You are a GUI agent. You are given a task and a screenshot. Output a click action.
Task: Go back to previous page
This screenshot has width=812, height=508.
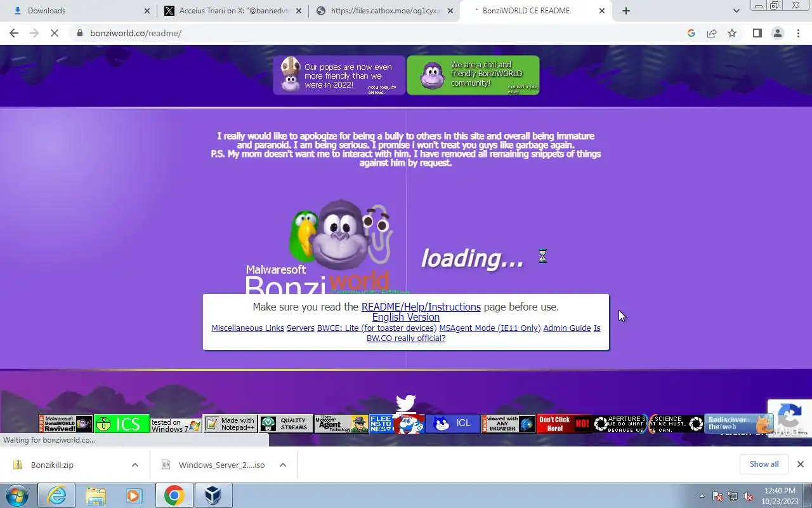[x=14, y=33]
